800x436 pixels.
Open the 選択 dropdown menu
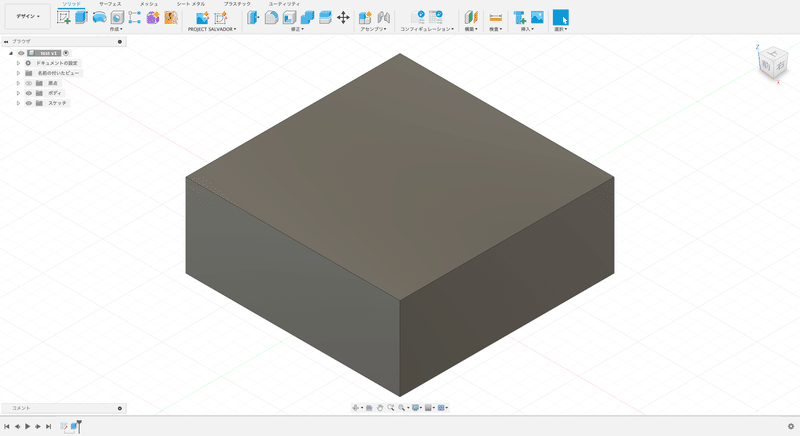coord(561,29)
